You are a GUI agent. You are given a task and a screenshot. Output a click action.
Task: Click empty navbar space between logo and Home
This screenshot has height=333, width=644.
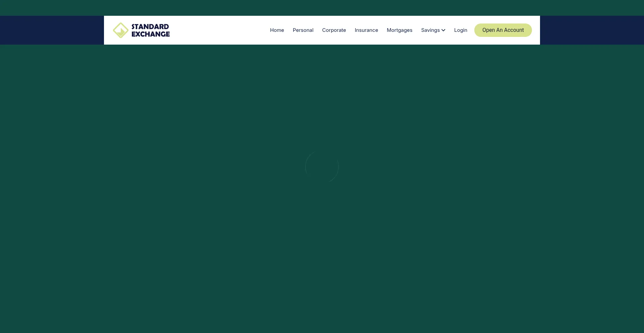point(218,30)
